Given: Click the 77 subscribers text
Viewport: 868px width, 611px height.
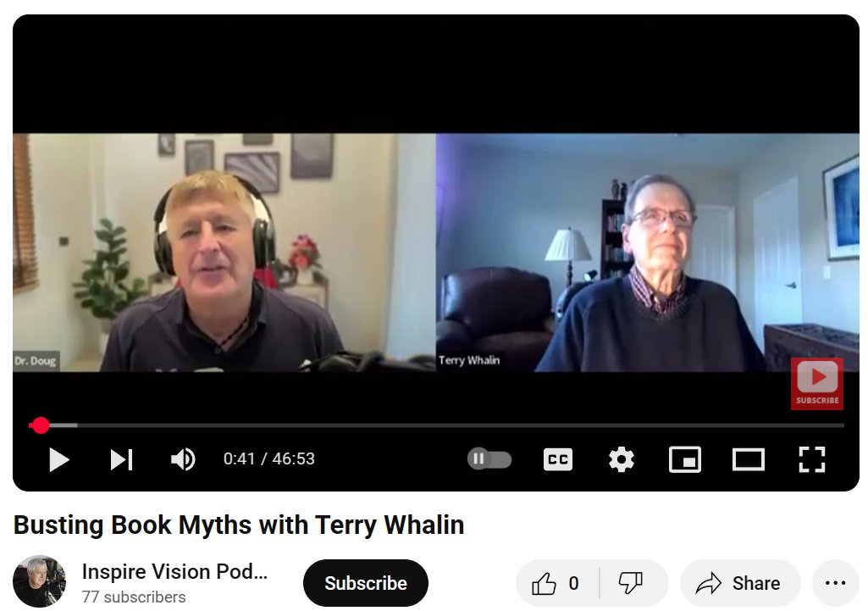Looking at the screenshot, I should click(134, 597).
